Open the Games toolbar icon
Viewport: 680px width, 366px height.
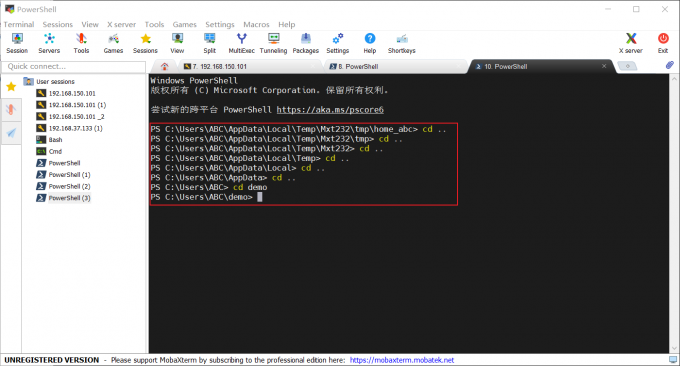point(113,43)
